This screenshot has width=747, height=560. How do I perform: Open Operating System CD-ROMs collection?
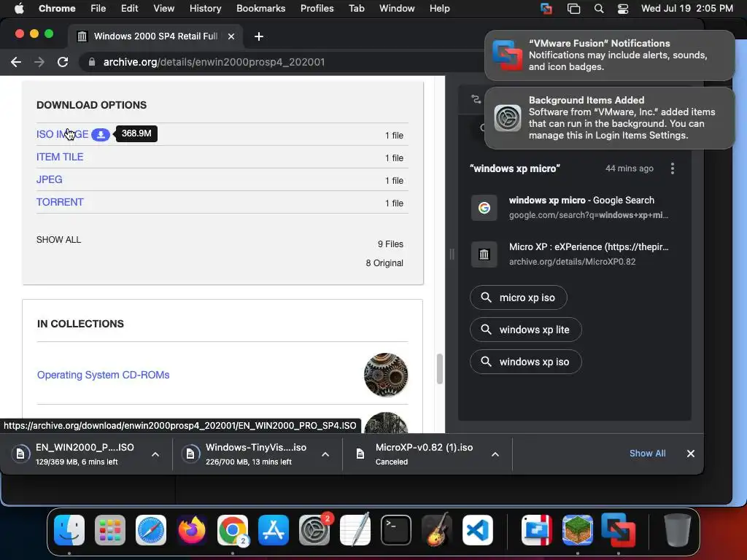coord(104,375)
